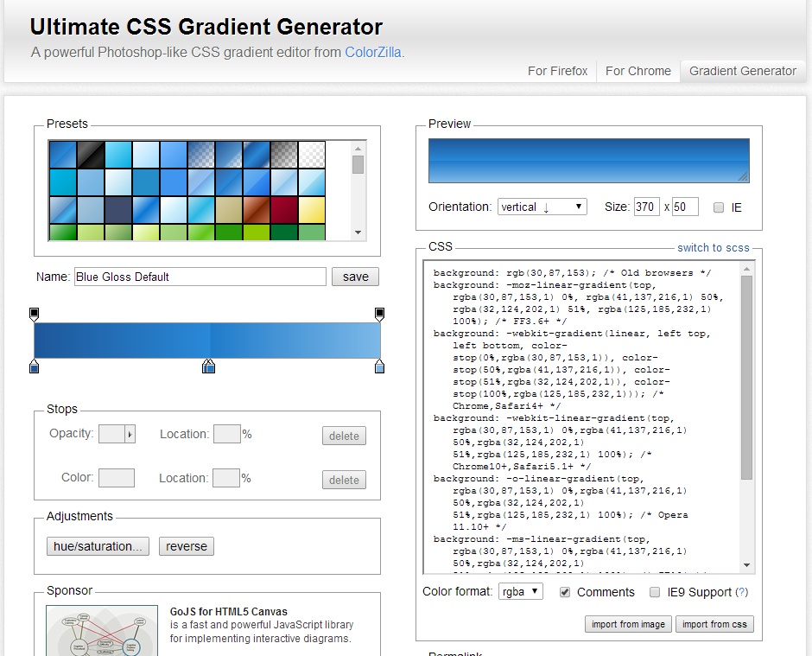This screenshot has width=812, height=656.
Task: Select the left dark blue color stop marker
Action: point(35,366)
